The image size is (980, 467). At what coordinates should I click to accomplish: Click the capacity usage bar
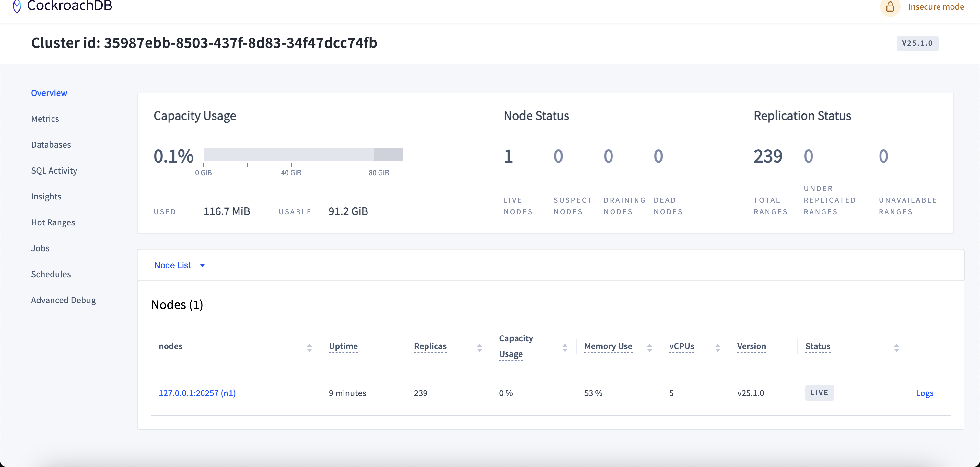tap(303, 154)
